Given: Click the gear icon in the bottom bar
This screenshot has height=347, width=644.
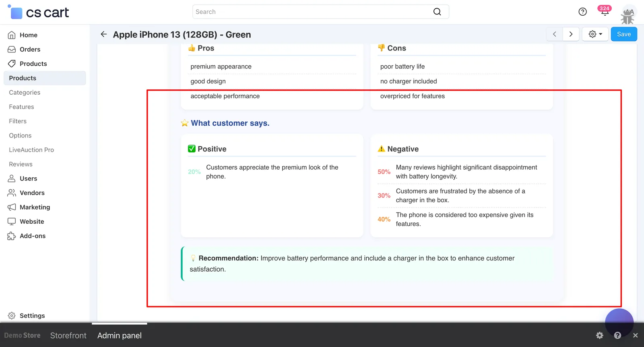Looking at the screenshot, I should click(x=600, y=335).
